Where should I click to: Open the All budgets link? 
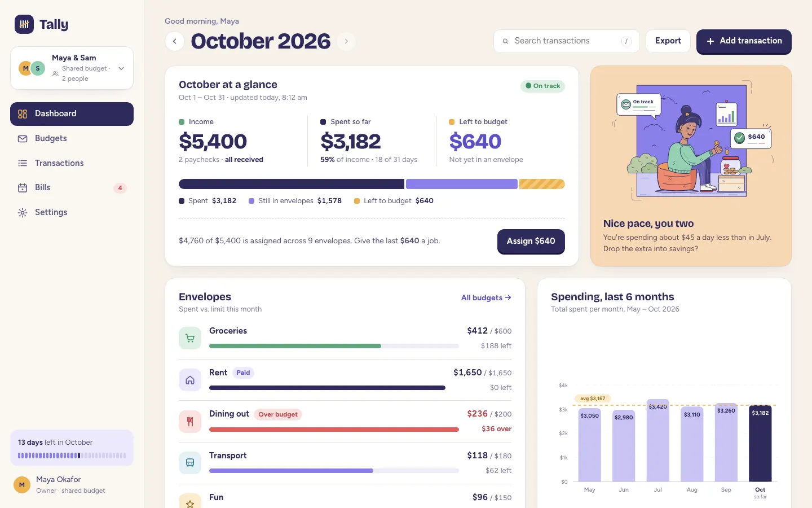[486, 297]
